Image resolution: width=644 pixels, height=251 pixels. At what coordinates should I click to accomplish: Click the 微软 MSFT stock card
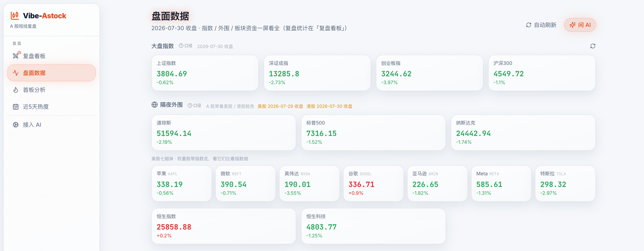(246, 184)
